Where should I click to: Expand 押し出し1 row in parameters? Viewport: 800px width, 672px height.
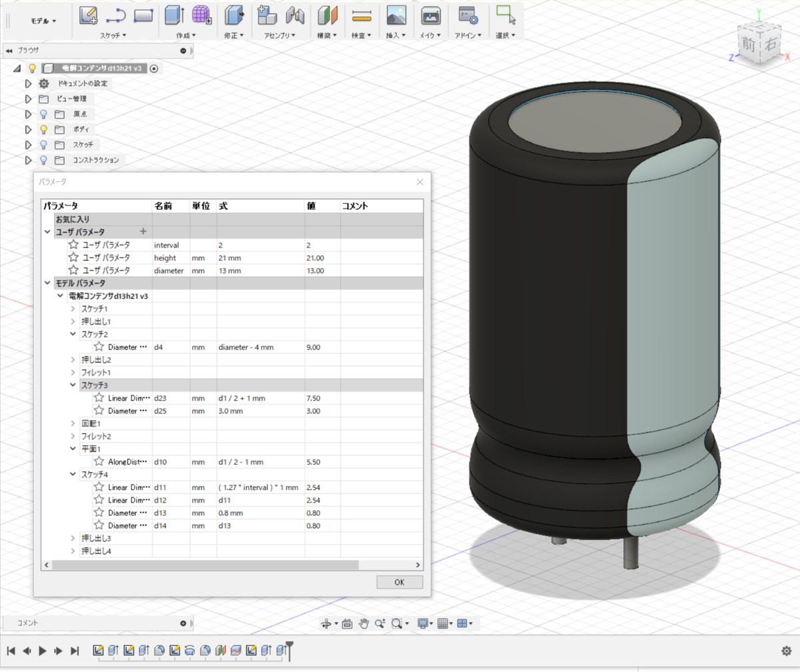(73, 321)
